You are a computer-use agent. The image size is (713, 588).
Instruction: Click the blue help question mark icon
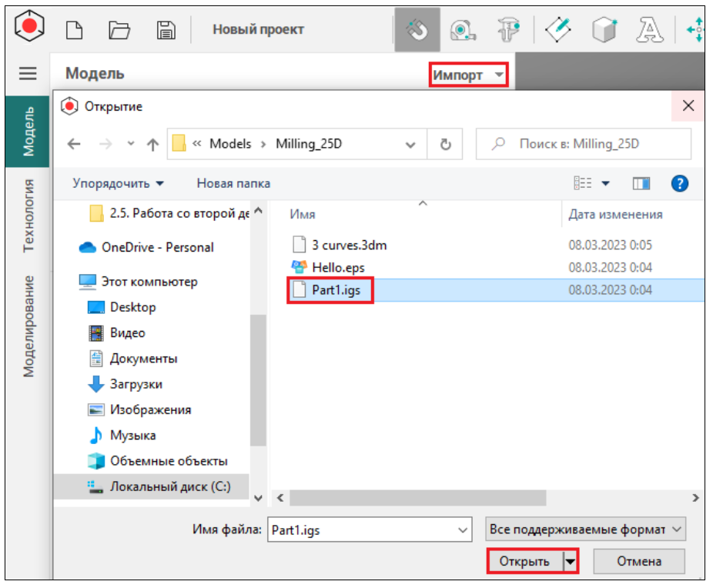coord(679,183)
